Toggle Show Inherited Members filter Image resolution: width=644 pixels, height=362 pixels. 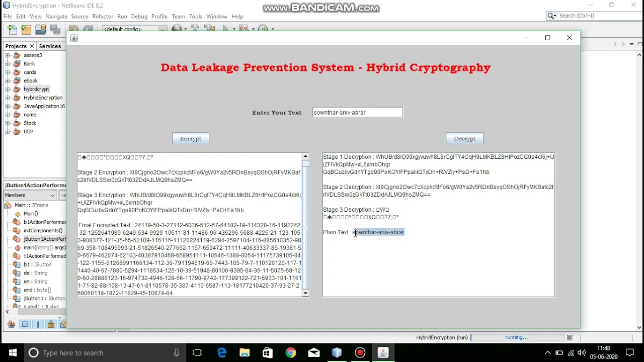[x=11, y=324]
